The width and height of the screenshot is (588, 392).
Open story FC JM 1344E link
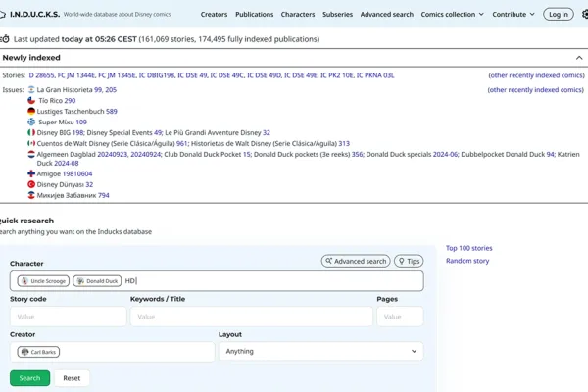(76, 75)
